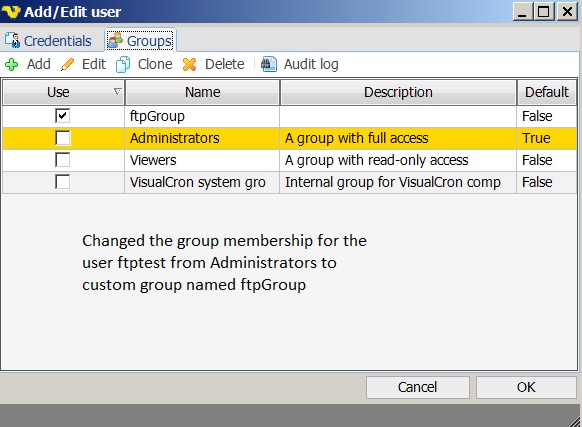Dismiss the dialog with Cancel
The image size is (582, 427).
click(418, 387)
